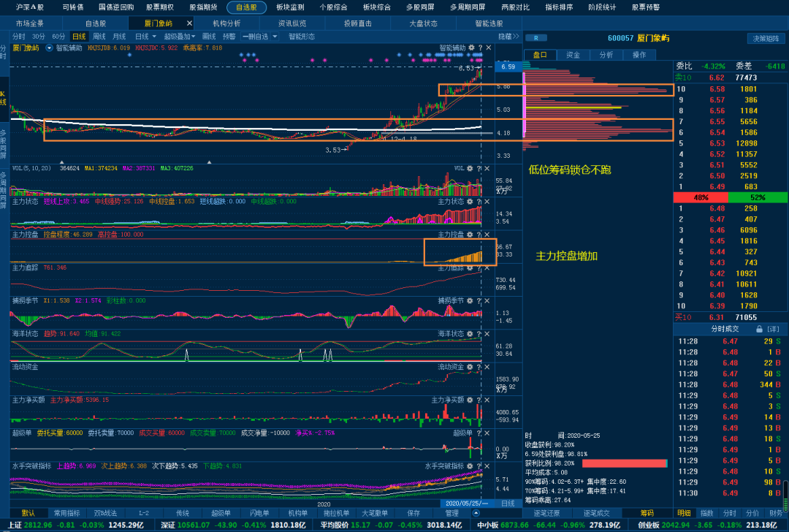Open the 沪深A股 menu

point(30,7)
